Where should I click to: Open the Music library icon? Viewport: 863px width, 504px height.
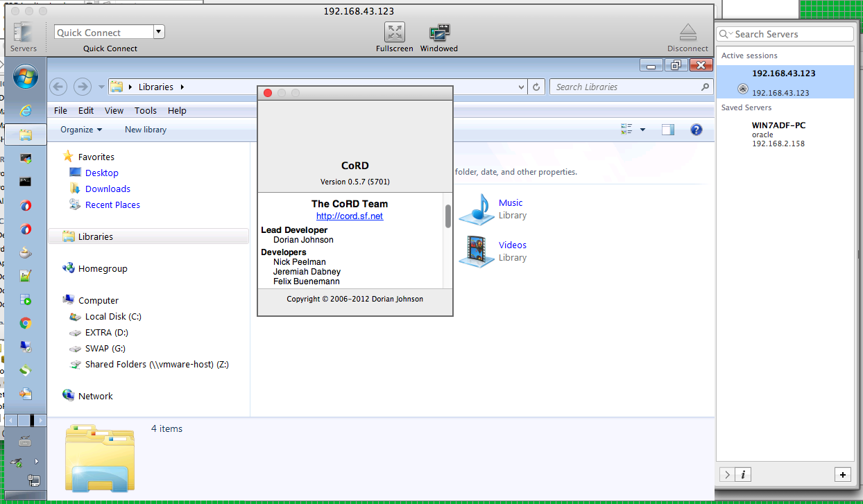tap(476, 209)
